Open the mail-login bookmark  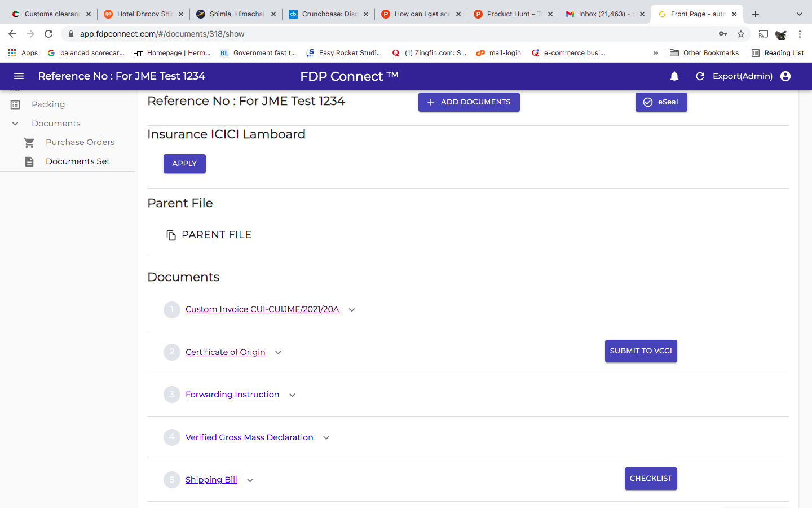(x=498, y=53)
